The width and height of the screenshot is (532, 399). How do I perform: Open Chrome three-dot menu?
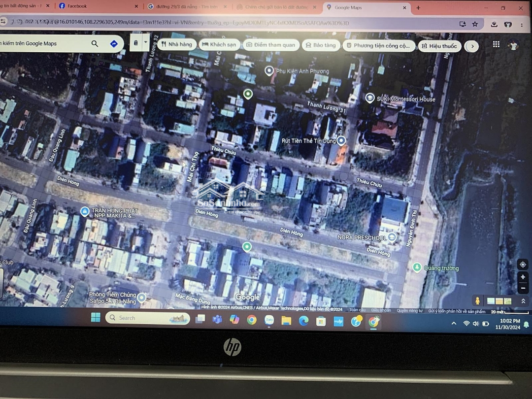click(x=522, y=25)
